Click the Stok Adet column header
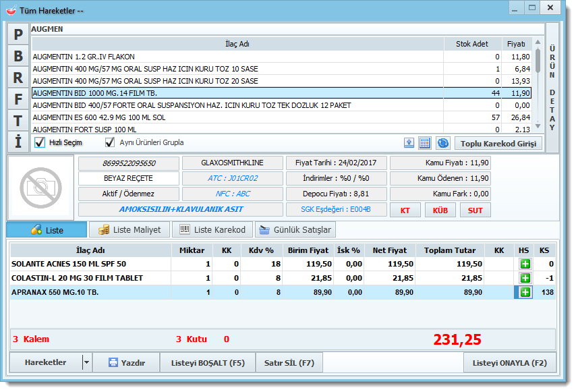 point(472,44)
